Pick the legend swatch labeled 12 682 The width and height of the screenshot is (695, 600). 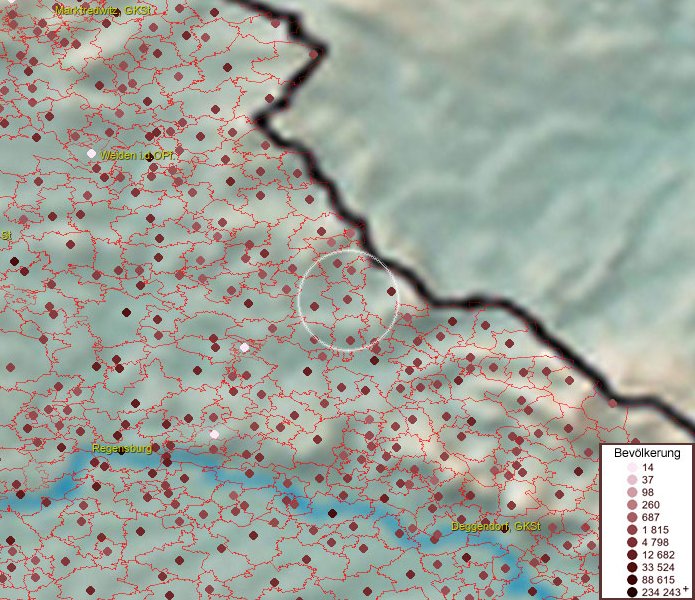(x=631, y=555)
